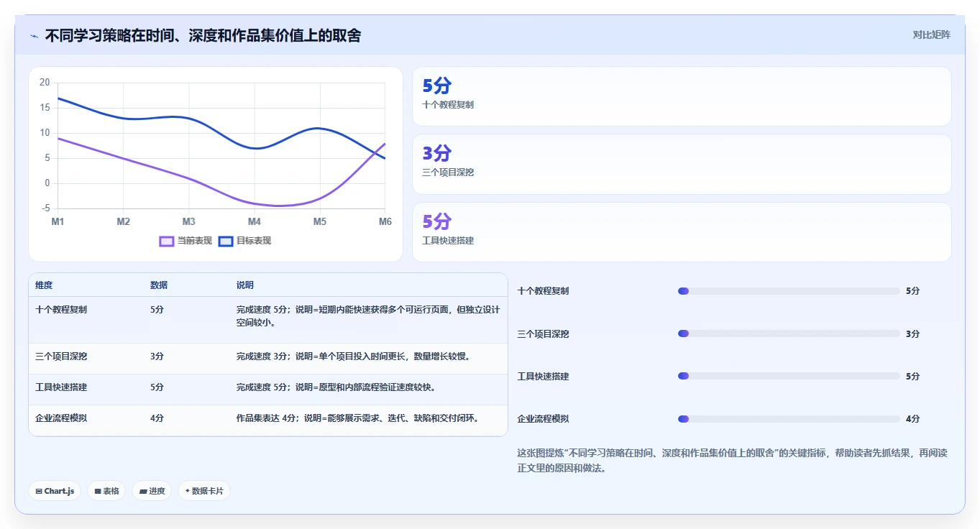Viewport: 980px width, 529px height.
Task: Click the Chart.js tag chip
Action: pyautogui.click(x=55, y=491)
